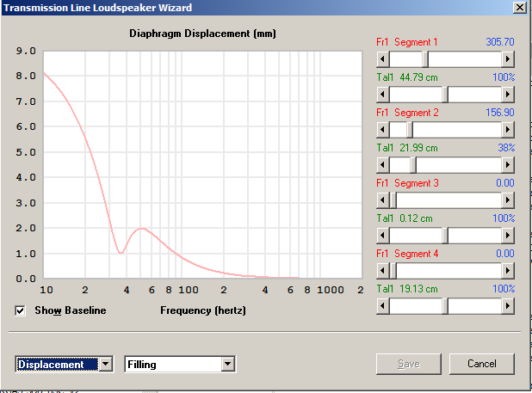
Task: Click left arrow of Fr1 Segment 2 slider
Action: (383, 129)
